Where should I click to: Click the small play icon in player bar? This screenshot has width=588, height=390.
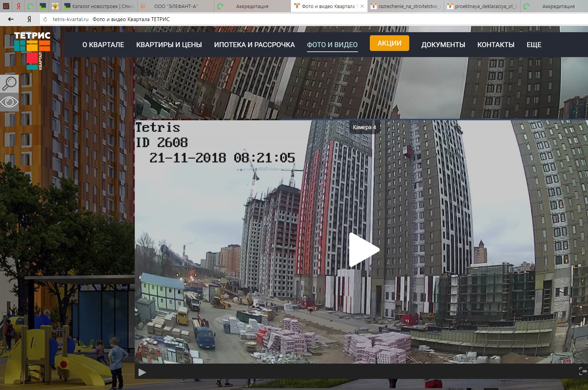142,372
